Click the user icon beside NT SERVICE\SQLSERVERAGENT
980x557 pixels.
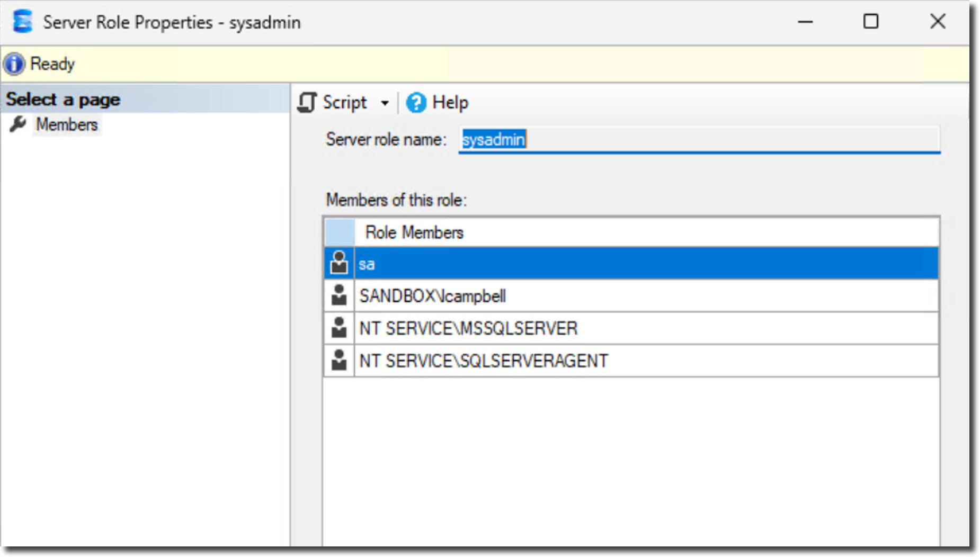pyautogui.click(x=339, y=361)
